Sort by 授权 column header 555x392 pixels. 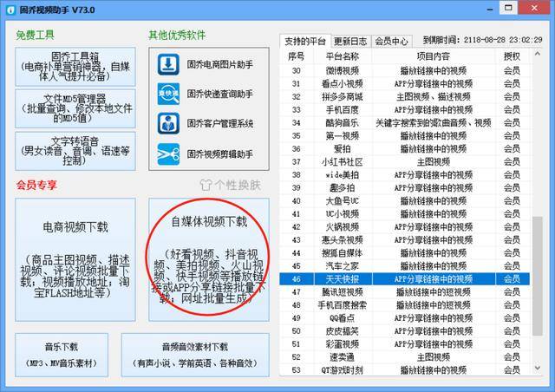(x=512, y=56)
